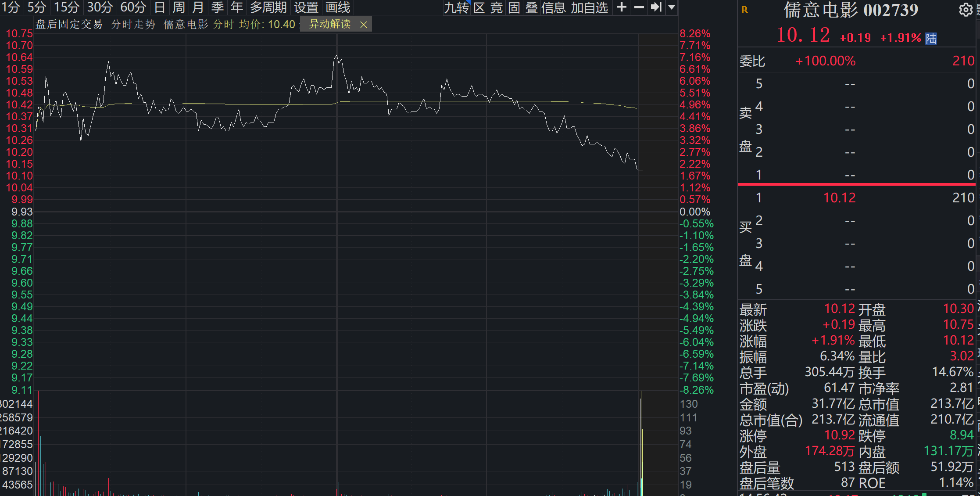980x496 pixels.
Task: Click the 跌停 price 8.94
Action: tap(962, 435)
